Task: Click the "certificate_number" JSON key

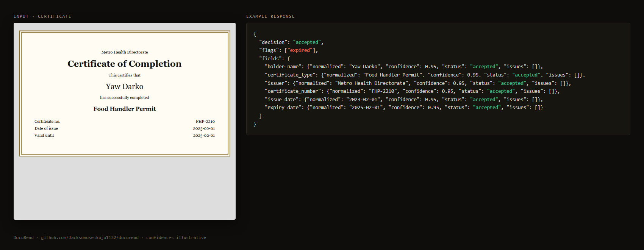Action: coord(293,91)
